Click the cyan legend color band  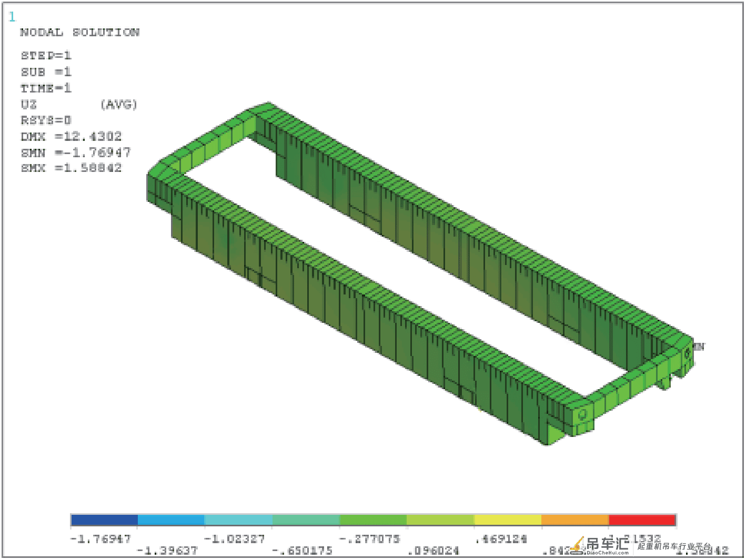(238, 520)
